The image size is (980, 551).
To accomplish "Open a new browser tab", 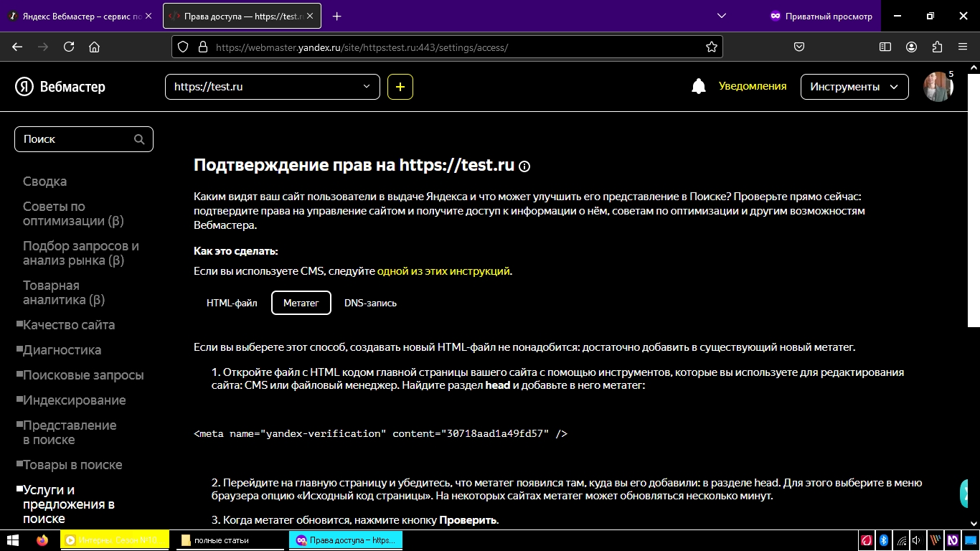I will click(336, 16).
